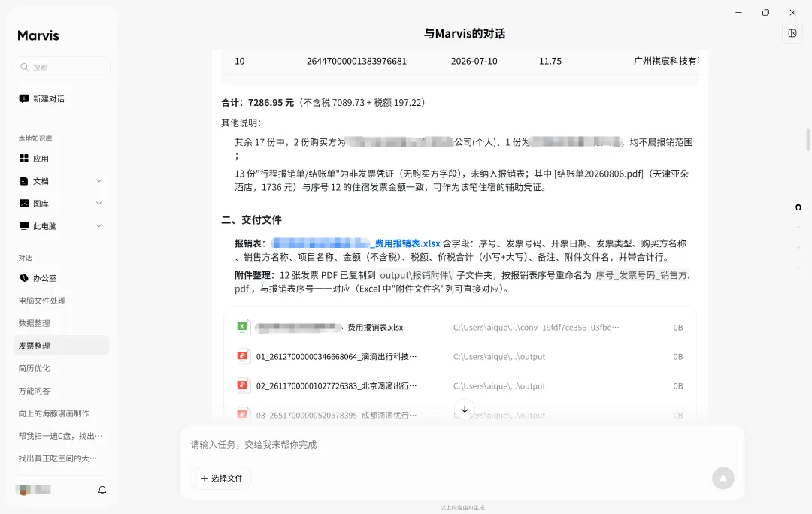
Task: Click the amount cell 11.75
Action: click(550, 61)
